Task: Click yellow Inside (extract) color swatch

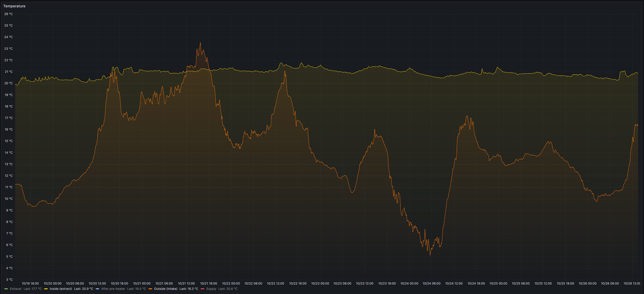Action: 46,289
